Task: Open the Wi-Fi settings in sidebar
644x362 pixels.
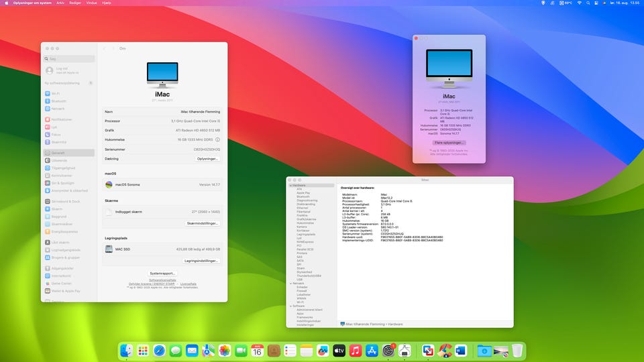Action: pyautogui.click(x=56, y=93)
